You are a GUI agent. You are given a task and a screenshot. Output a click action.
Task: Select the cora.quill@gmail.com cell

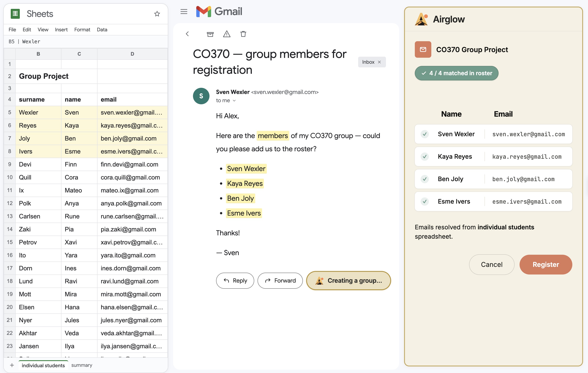coord(132,177)
